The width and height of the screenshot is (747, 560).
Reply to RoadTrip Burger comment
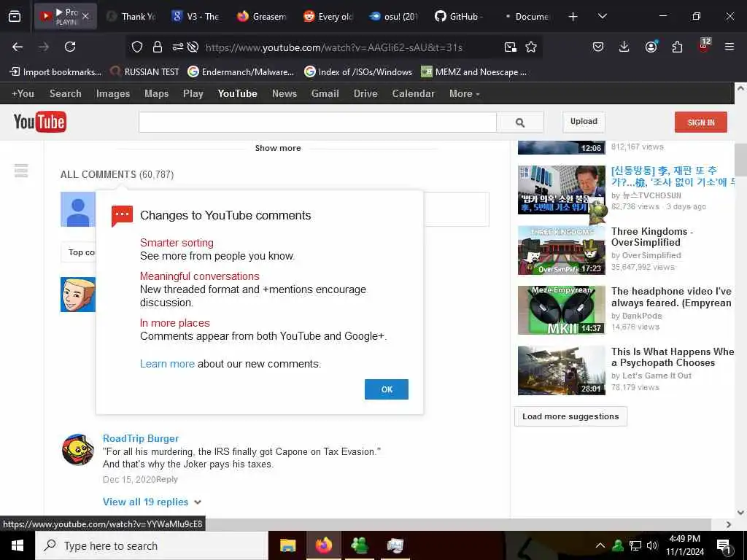click(x=167, y=480)
